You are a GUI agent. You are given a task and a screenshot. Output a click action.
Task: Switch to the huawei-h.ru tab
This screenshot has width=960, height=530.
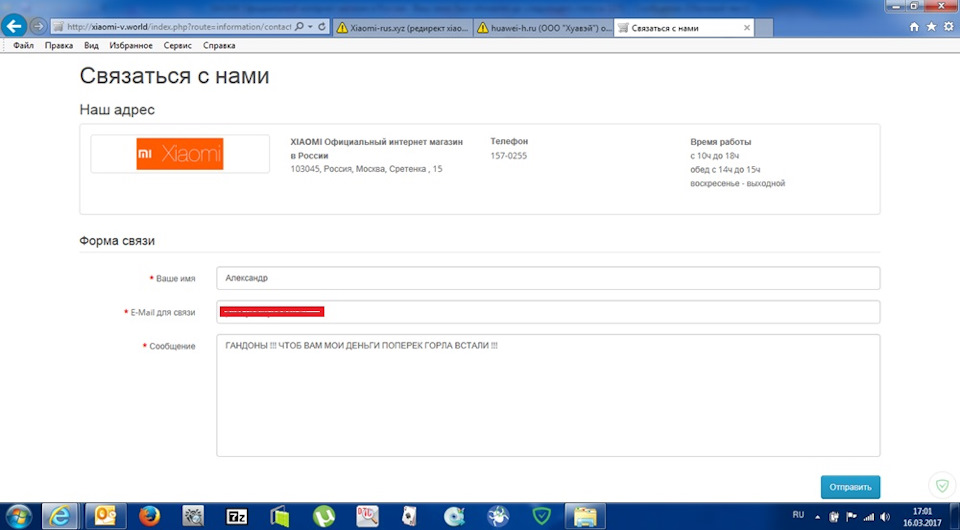point(544,28)
